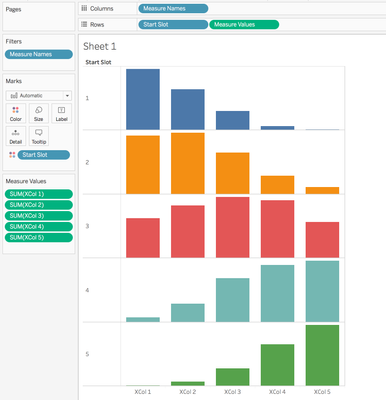Open the Detail marks card

point(16,136)
